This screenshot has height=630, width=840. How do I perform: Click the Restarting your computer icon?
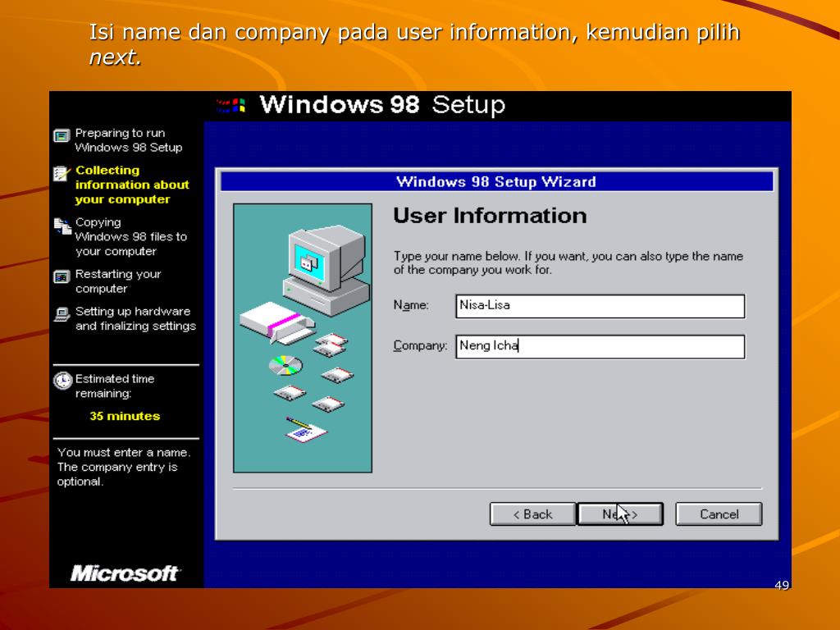[x=62, y=277]
